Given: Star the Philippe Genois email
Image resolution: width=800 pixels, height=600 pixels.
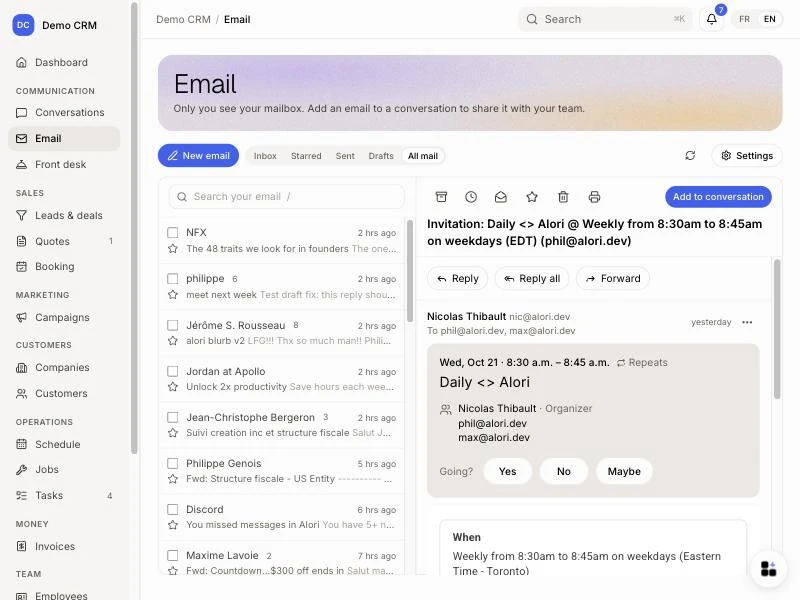Looking at the screenshot, I should point(173,479).
